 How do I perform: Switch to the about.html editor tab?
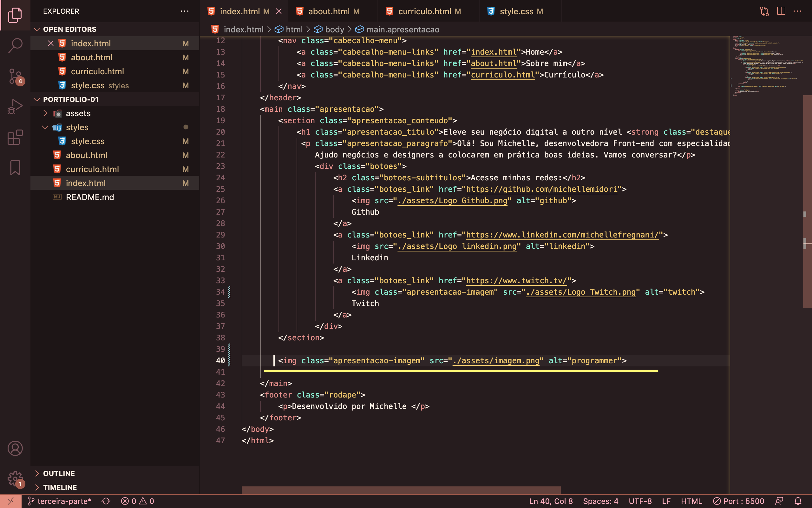[332, 11]
